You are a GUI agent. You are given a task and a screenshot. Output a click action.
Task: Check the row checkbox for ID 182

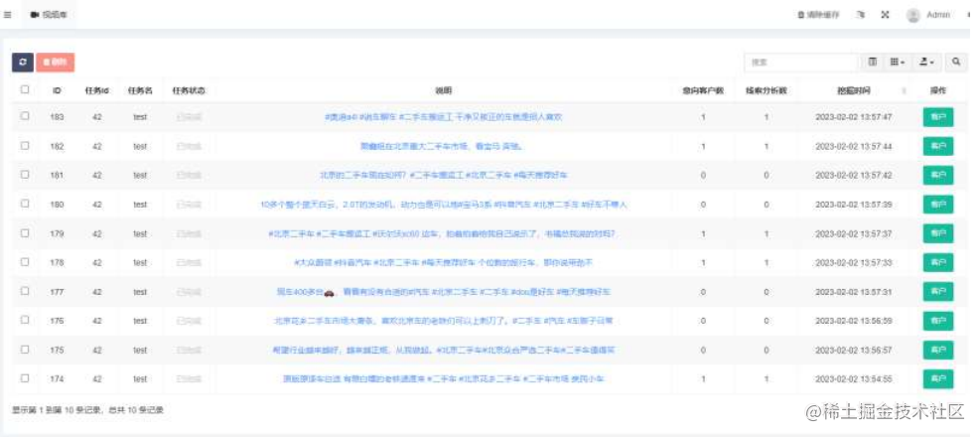25,146
